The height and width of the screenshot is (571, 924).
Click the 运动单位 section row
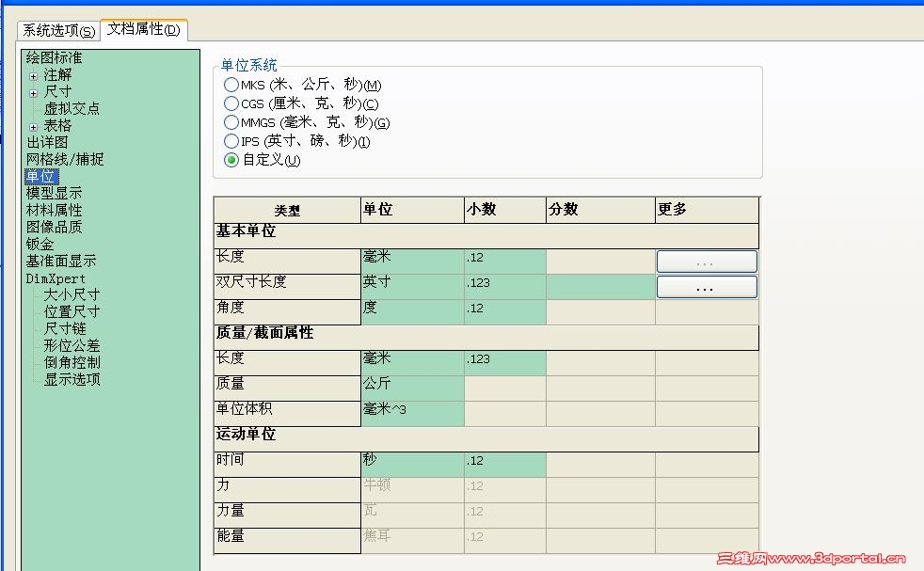pyautogui.click(x=486, y=439)
